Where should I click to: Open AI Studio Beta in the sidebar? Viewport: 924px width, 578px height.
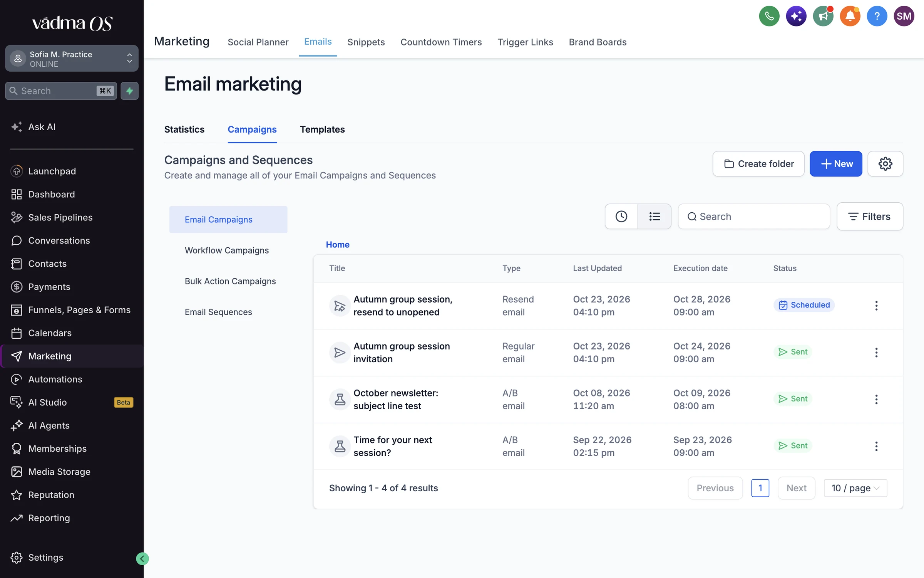point(72,402)
